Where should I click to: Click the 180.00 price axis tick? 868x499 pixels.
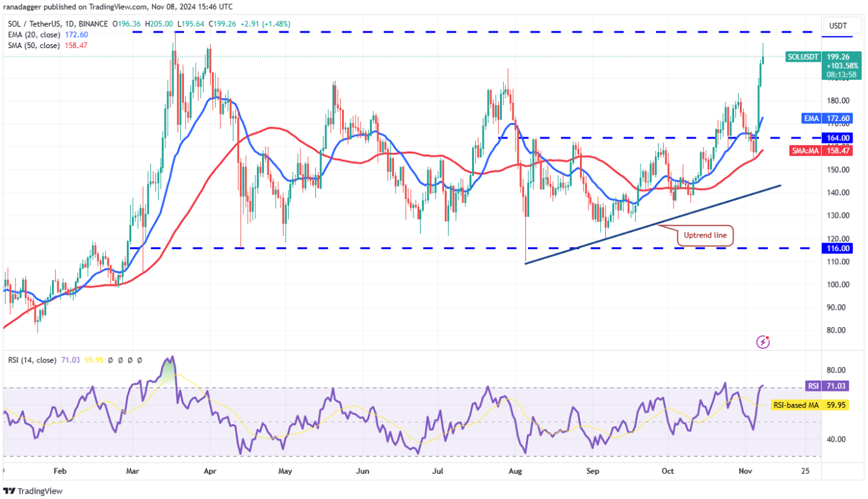837,100
